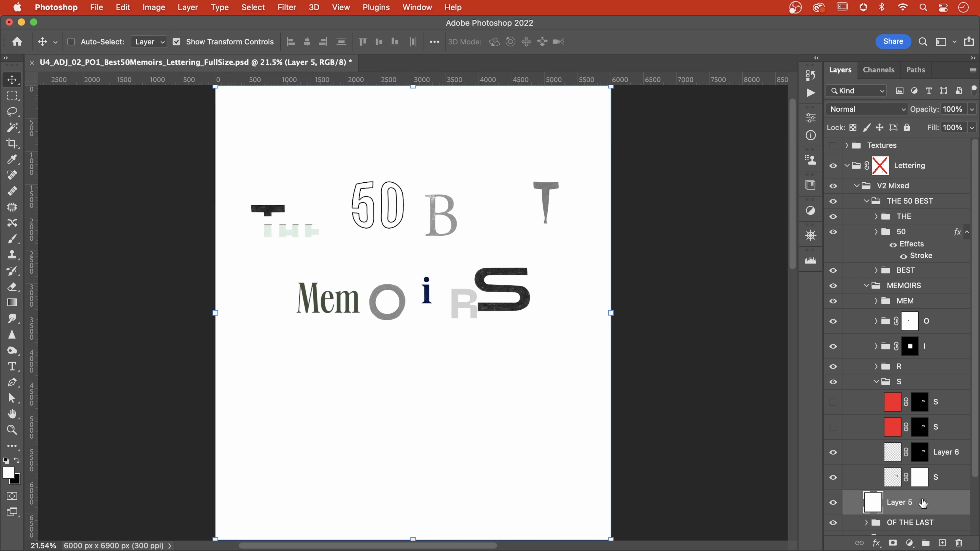Select the Gradient tool
Image resolution: width=980 pixels, height=551 pixels.
point(12,303)
